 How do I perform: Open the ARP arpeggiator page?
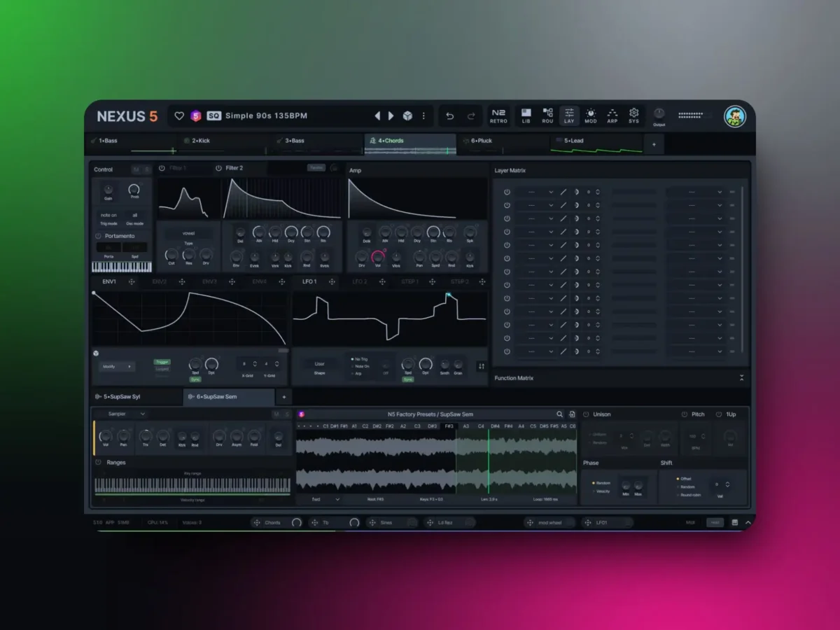coord(612,115)
